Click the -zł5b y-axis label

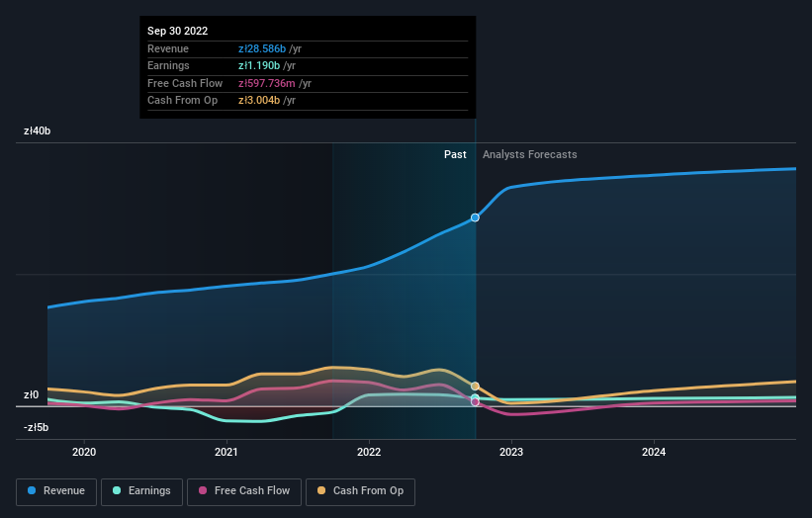pyautogui.click(x=37, y=427)
